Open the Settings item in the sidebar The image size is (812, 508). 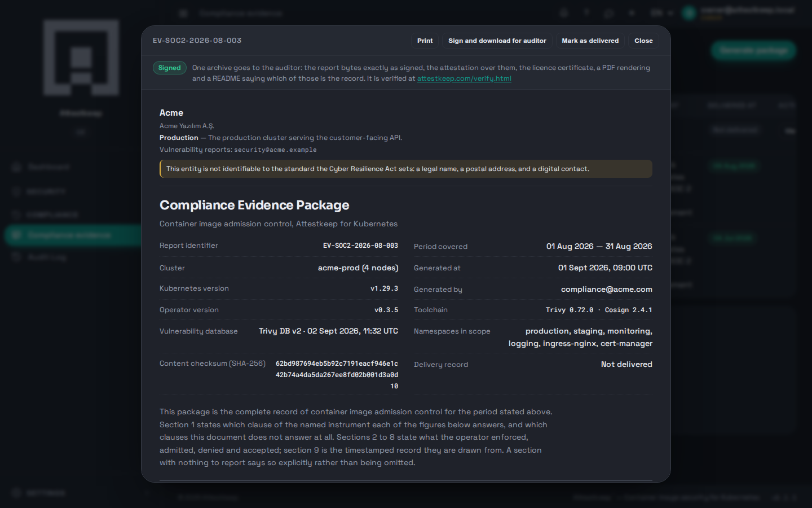tap(46, 493)
